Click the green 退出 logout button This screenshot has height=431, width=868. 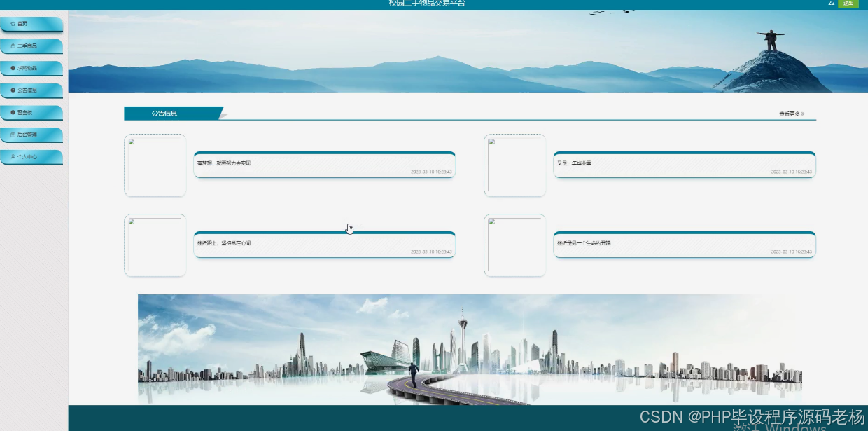coord(848,4)
